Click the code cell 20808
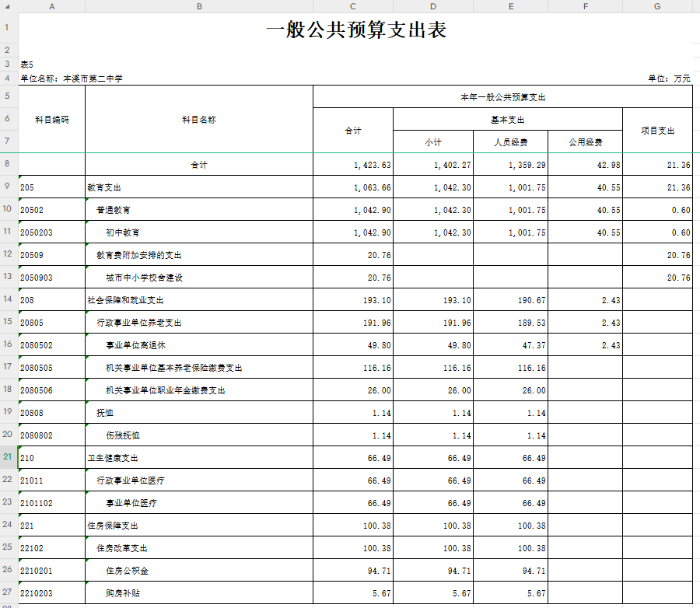 pyautogui.click(x=52, y=413)
